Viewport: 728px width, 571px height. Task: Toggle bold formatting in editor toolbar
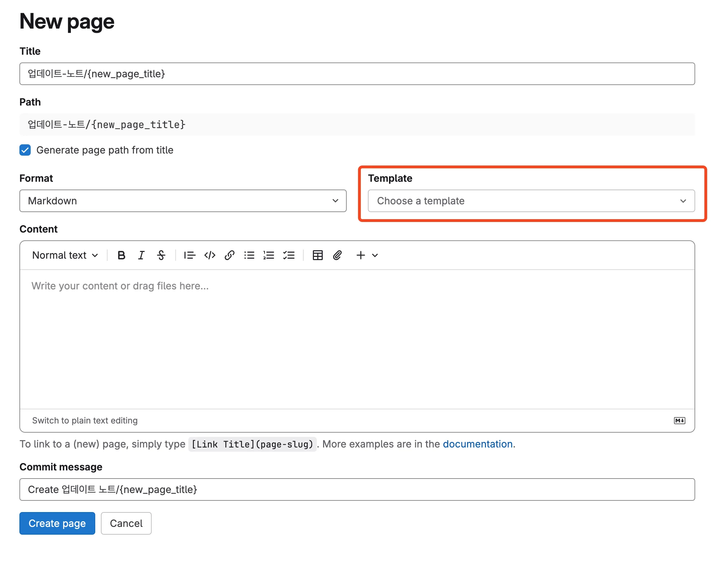(x=121, y=255)
